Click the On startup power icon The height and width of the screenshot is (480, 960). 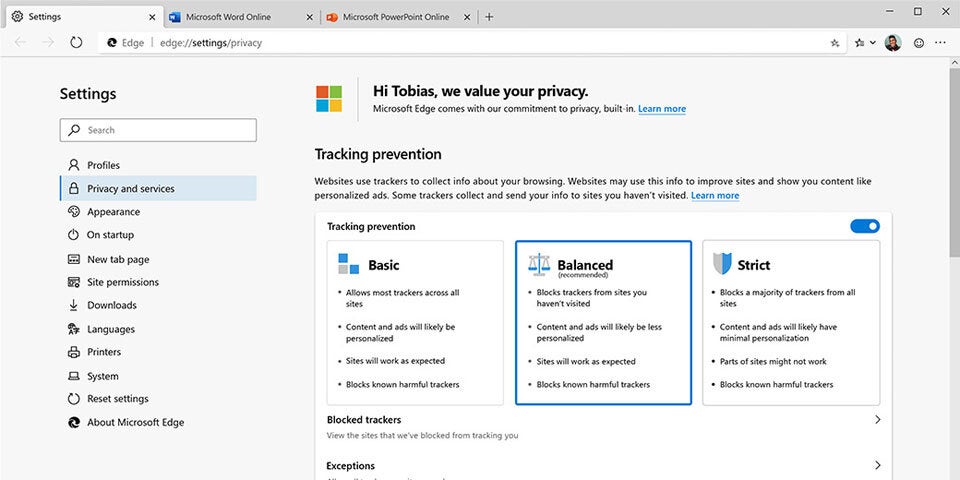[x=73, y=234]
